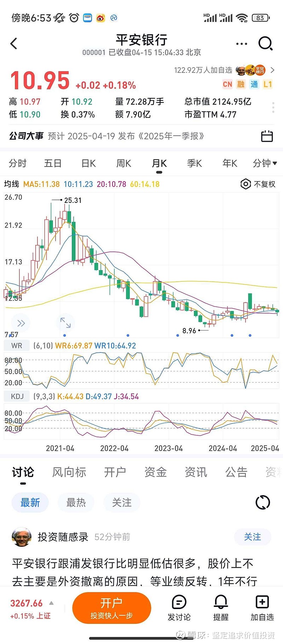
Task: Tap the 通 stock connect badge
Action: click(x=254, y=84)
